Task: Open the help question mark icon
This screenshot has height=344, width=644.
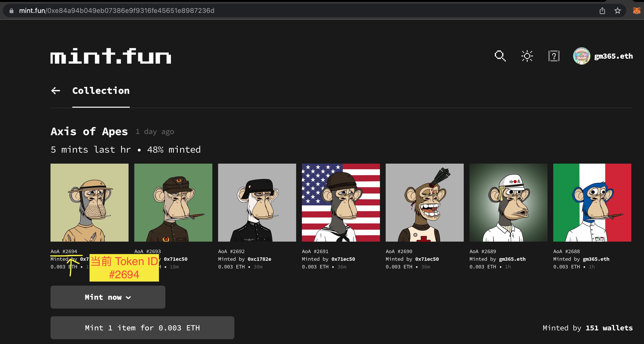Action: coord(554,56)
